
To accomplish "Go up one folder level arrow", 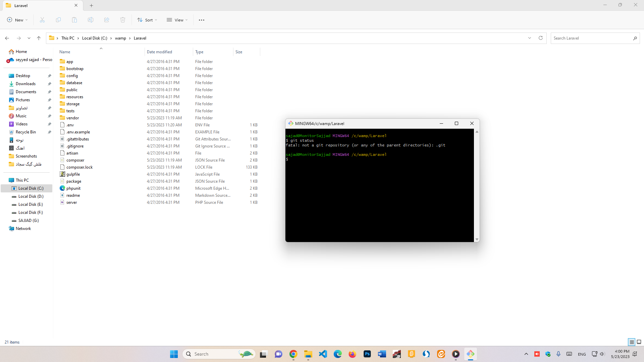I will click(x=39, y=38).
